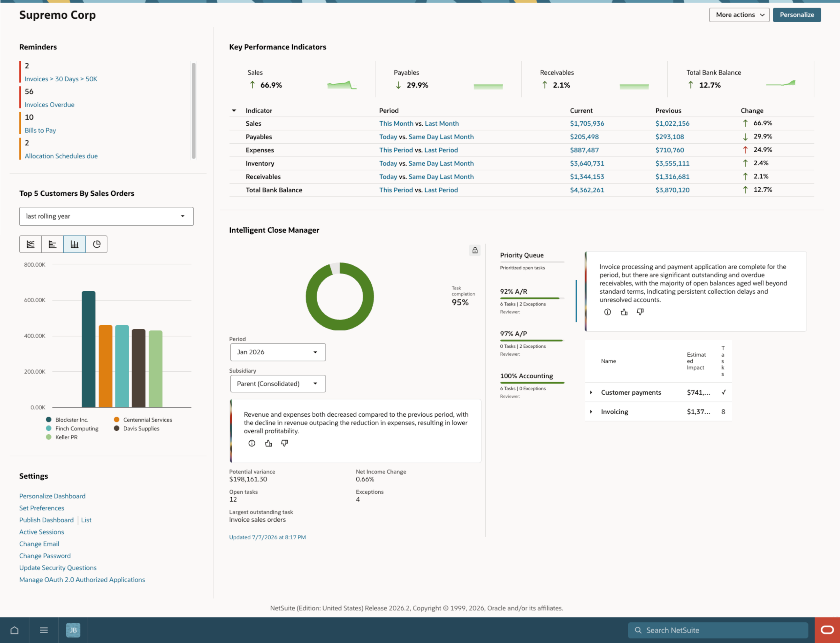Viewport: 840px width, 643px height.
Task: Click the Oracle logo button
Action: coord(827,630)
